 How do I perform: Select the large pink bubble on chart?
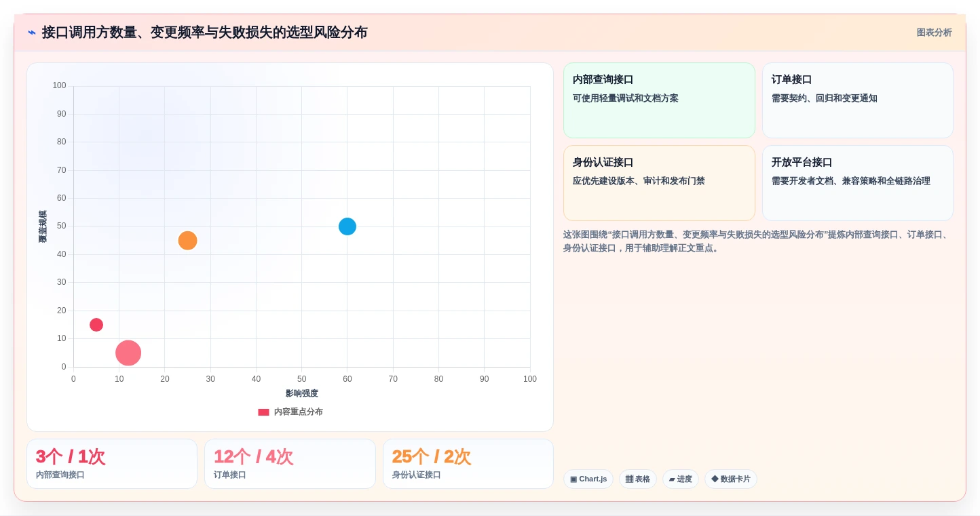tap(128, 353)
